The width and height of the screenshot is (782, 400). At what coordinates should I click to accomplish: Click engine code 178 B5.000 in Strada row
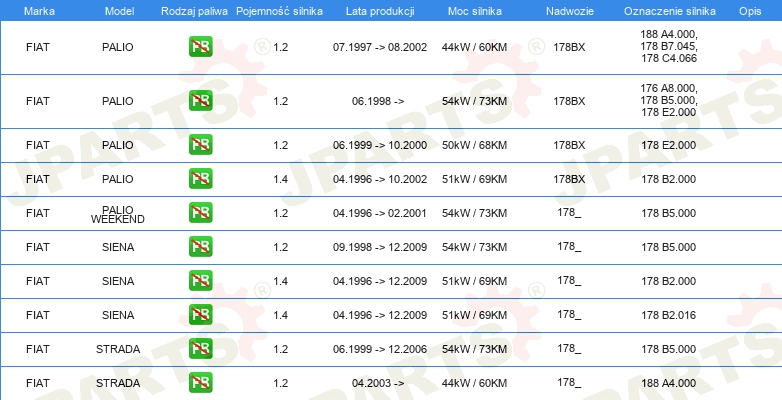(x=669, y=349)
